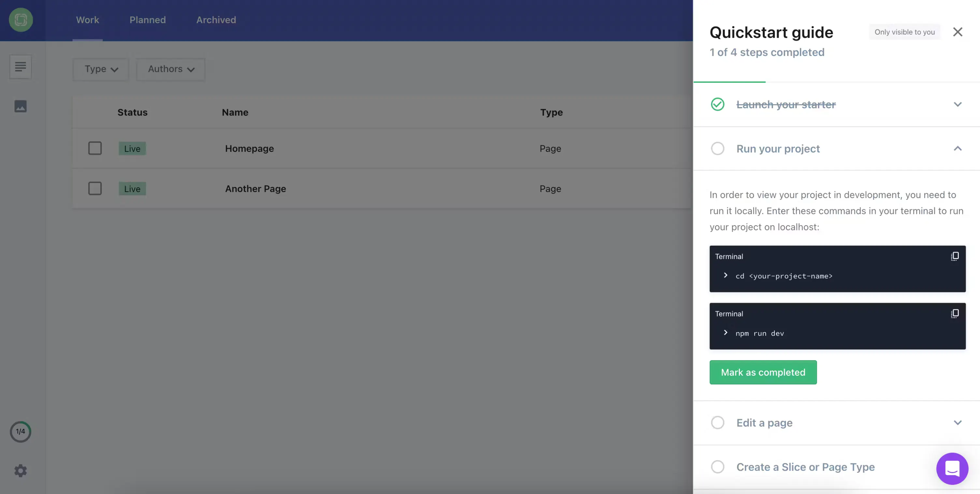The height and width of the screenshot is (494, 980).
Task: Click the Name column header
Action: pos(235,112)
